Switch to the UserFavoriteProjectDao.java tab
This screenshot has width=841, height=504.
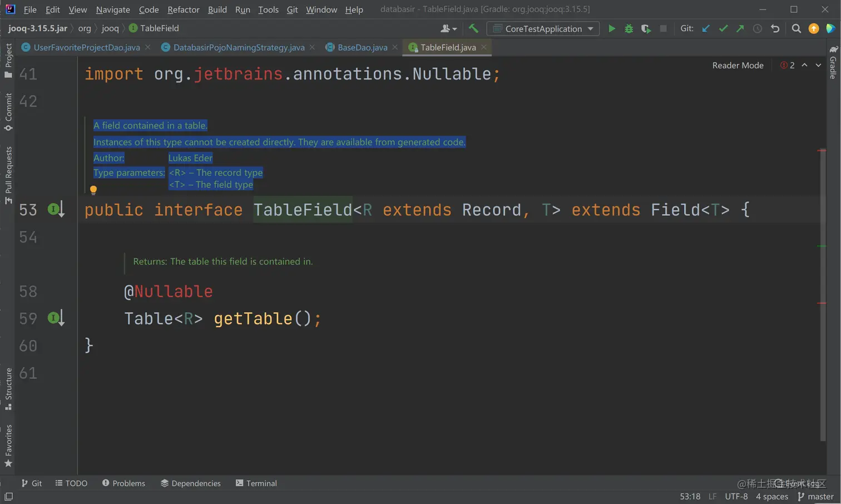86,47
